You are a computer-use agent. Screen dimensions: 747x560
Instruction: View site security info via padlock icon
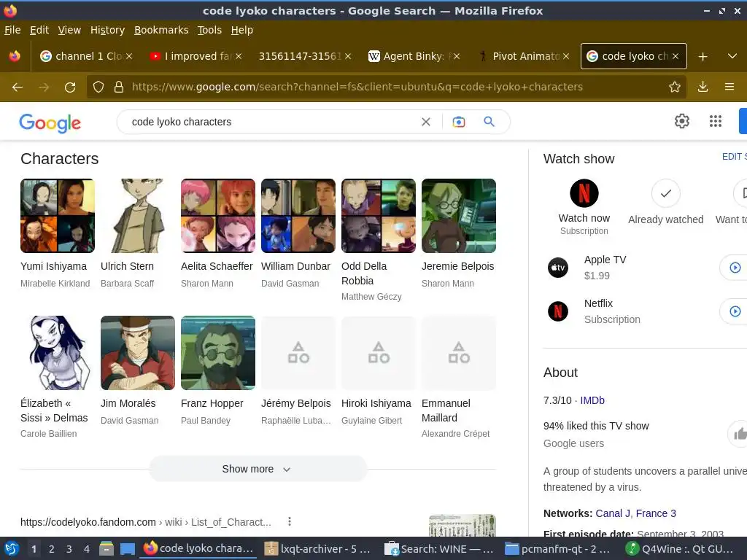(119, 87)
